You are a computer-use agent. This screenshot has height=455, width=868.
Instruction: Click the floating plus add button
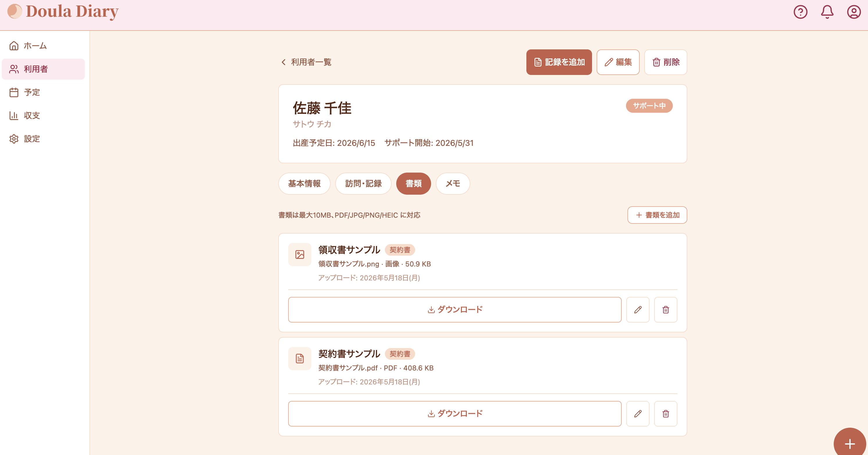[850, 444]
